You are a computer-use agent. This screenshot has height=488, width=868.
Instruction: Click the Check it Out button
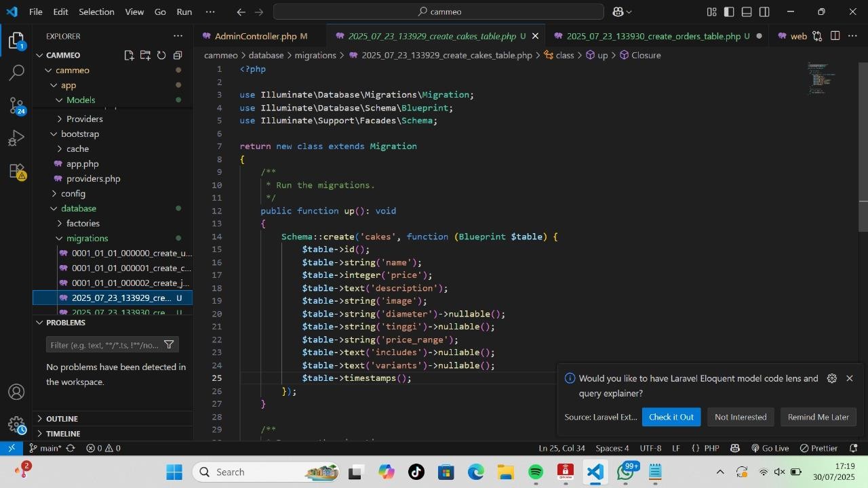click(671, 417)
